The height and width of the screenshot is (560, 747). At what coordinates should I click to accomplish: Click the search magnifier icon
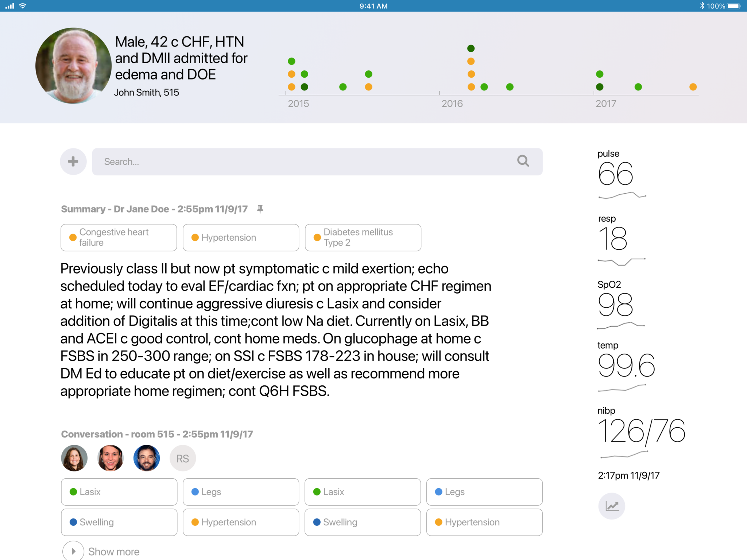pyautogui.click(x=523, y=161)
